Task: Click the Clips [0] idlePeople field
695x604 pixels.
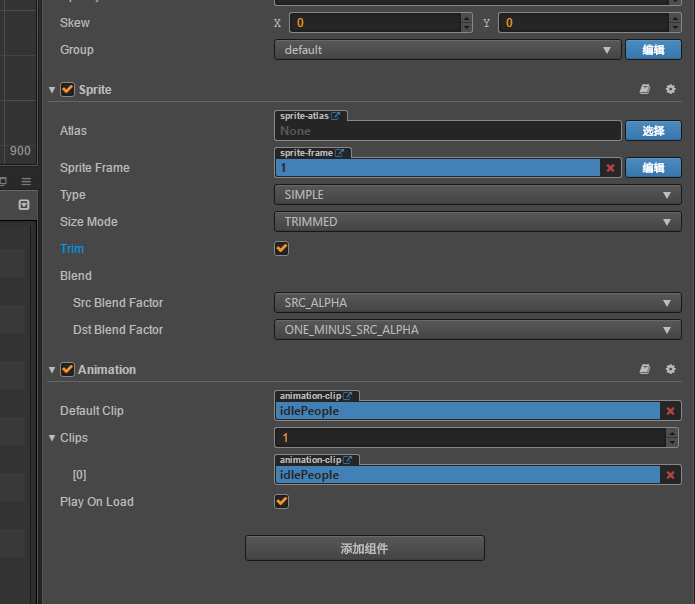Action: point(468,475)
